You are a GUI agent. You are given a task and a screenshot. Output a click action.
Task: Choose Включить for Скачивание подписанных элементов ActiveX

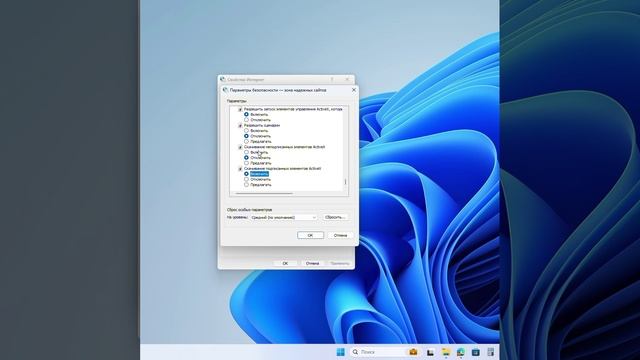pyautogui.click(x=246, y=174)
